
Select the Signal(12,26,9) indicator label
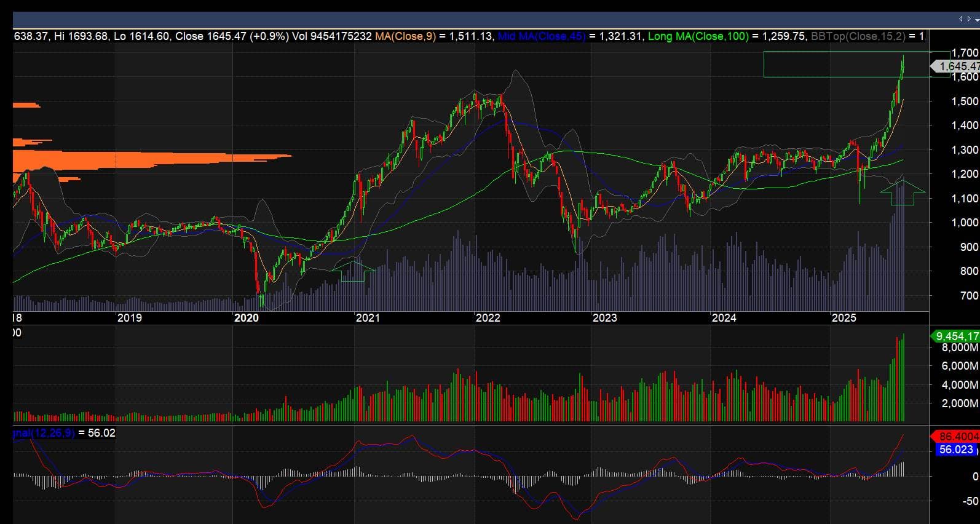tap(44, 433)
